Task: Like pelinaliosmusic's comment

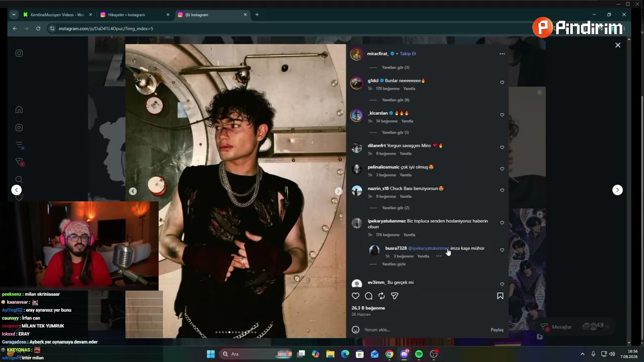Action: pos(502,169)
